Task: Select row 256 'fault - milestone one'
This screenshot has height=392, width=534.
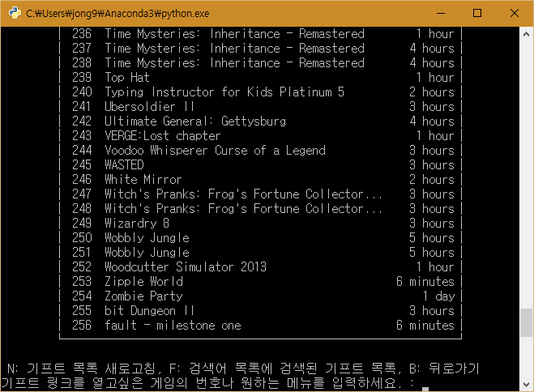Action: click(261, 326)
